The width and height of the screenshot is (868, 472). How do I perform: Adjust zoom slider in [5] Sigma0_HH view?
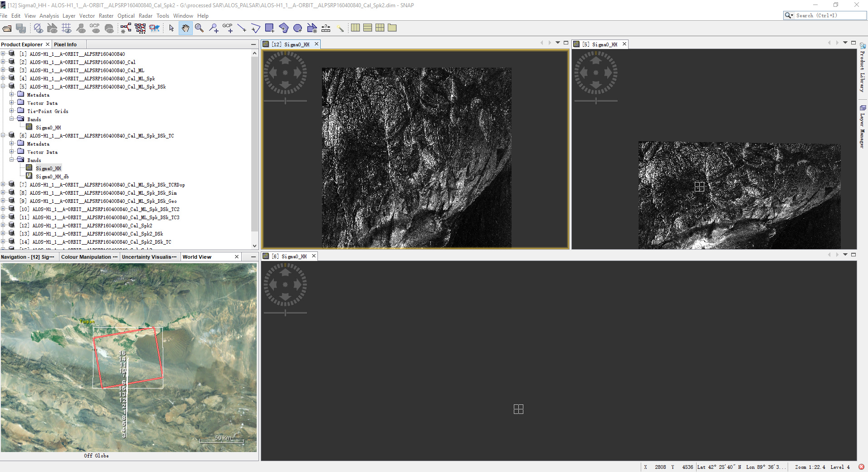(596, 101)
